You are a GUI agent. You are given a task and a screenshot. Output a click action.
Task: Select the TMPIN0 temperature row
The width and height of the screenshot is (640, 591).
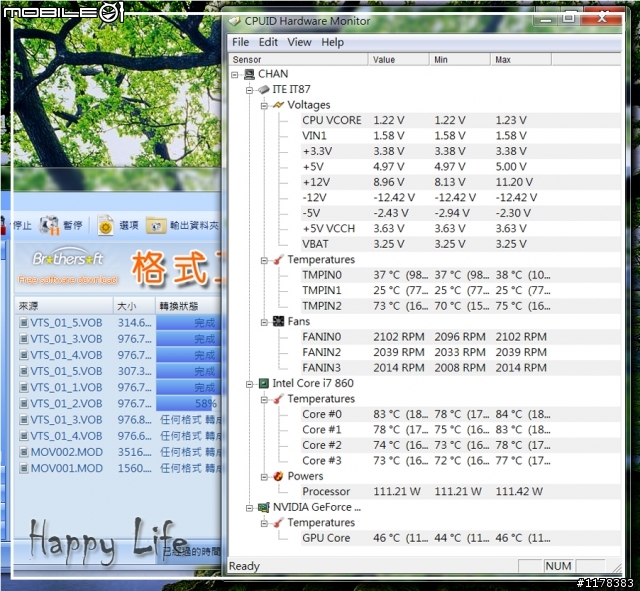[460, 275]
